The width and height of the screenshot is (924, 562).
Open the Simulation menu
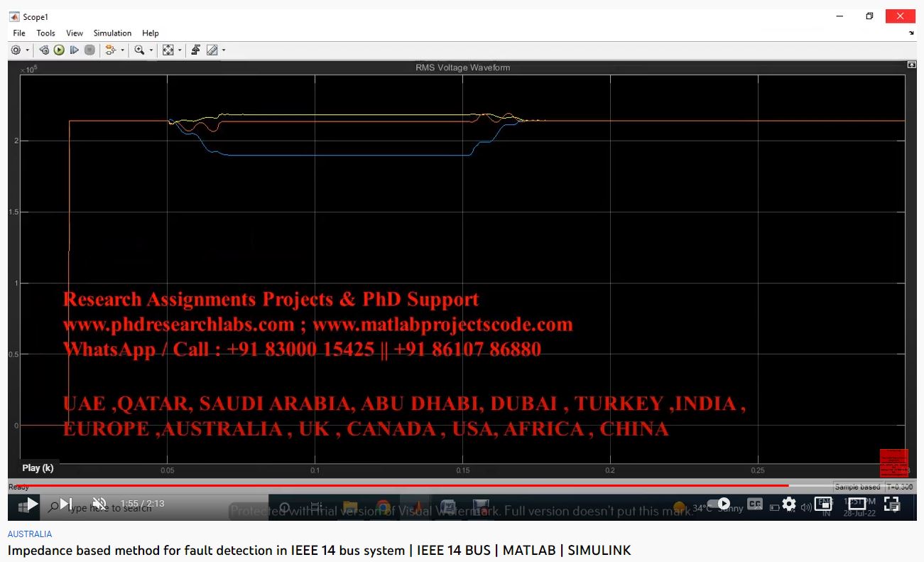coord(112,33)
